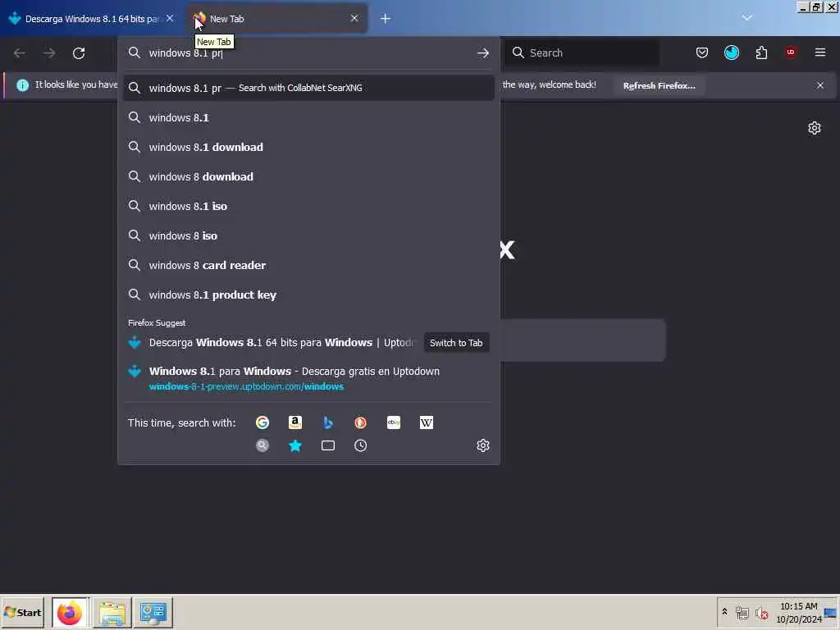Search this time with Wikipedia
Screen dimensions: 840x630
coord(427,422)
